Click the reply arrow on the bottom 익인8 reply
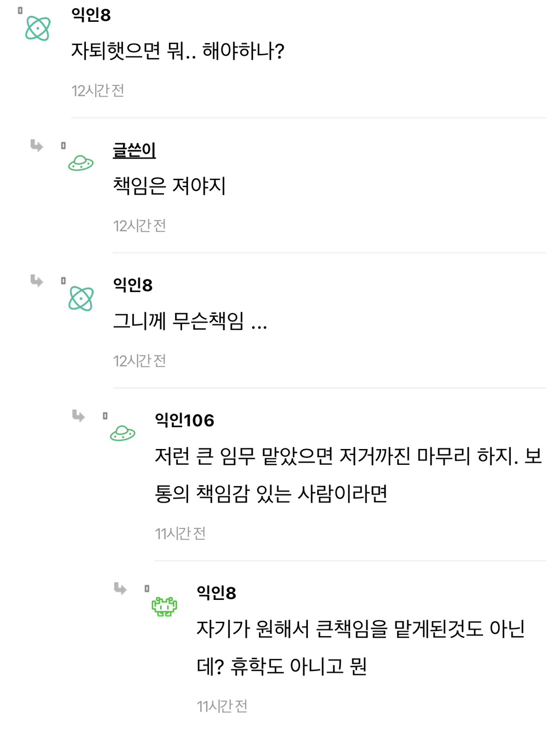Screen dimensions: 560x729 [x=120, y=590]
